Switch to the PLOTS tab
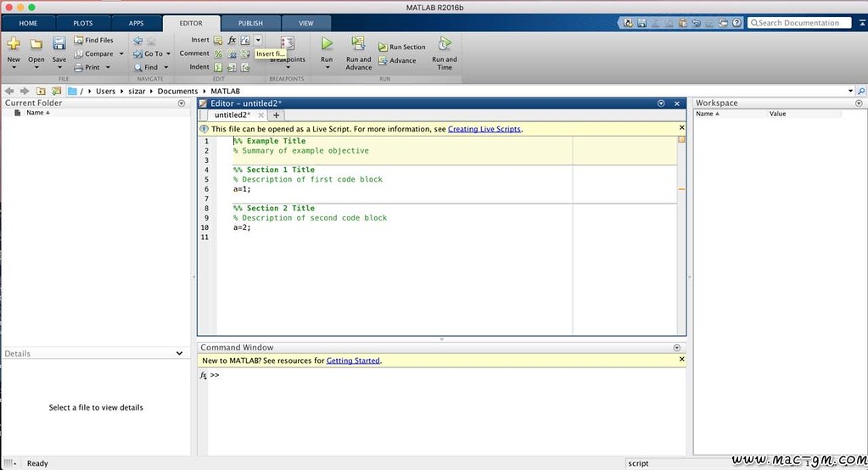The image size is (868, 470). click(x=83, y=23)
